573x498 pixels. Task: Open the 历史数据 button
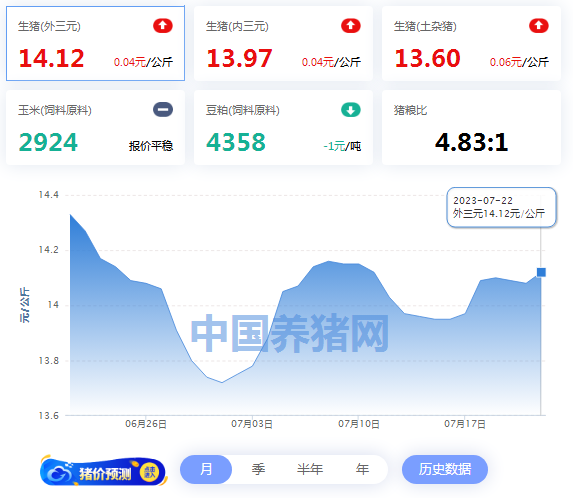coord(445,469)
